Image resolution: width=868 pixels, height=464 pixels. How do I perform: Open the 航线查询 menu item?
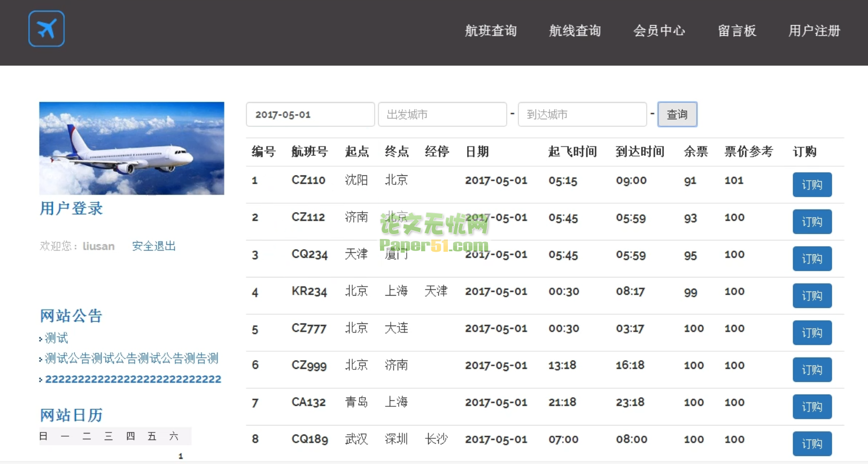pos(575,31)
